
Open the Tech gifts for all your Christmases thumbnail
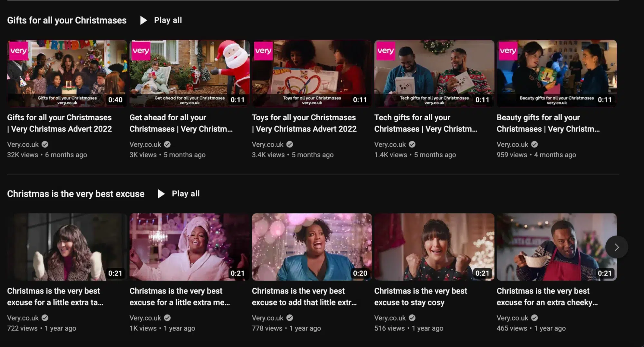point(434,74)
